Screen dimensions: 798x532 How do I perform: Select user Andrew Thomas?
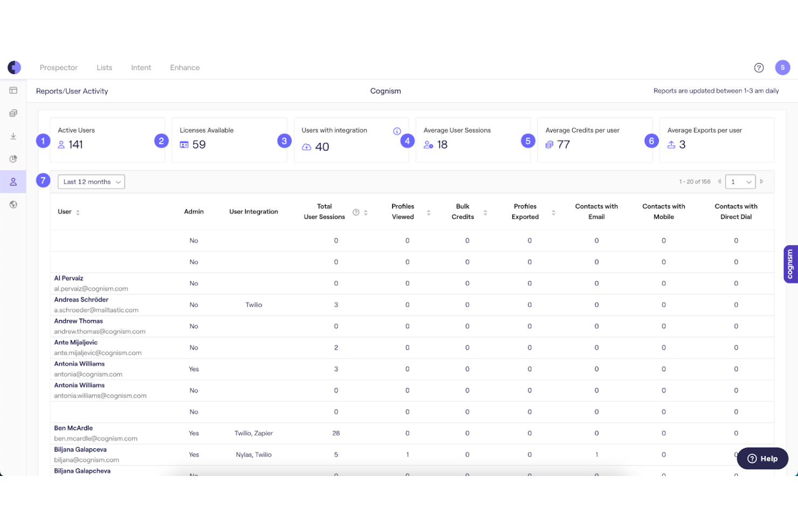point(78,321)
